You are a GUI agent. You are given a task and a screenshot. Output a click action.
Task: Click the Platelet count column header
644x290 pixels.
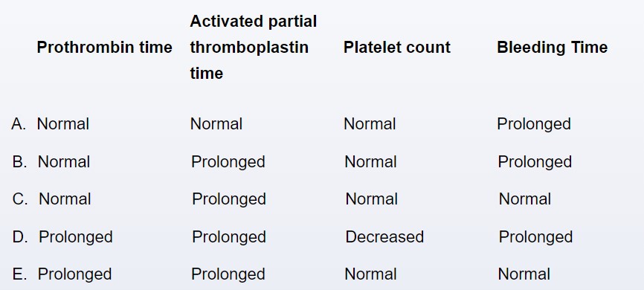click(x=397, y=48)
